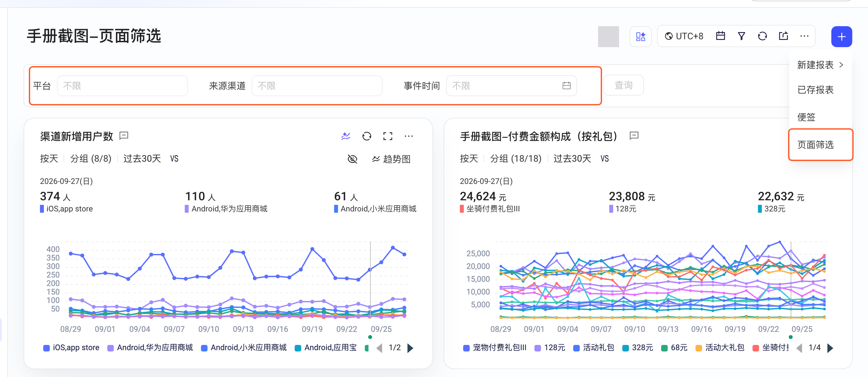Select 已存报表 menu item
Viewport: 868px width, 377px height.
(x=816, y=90)
